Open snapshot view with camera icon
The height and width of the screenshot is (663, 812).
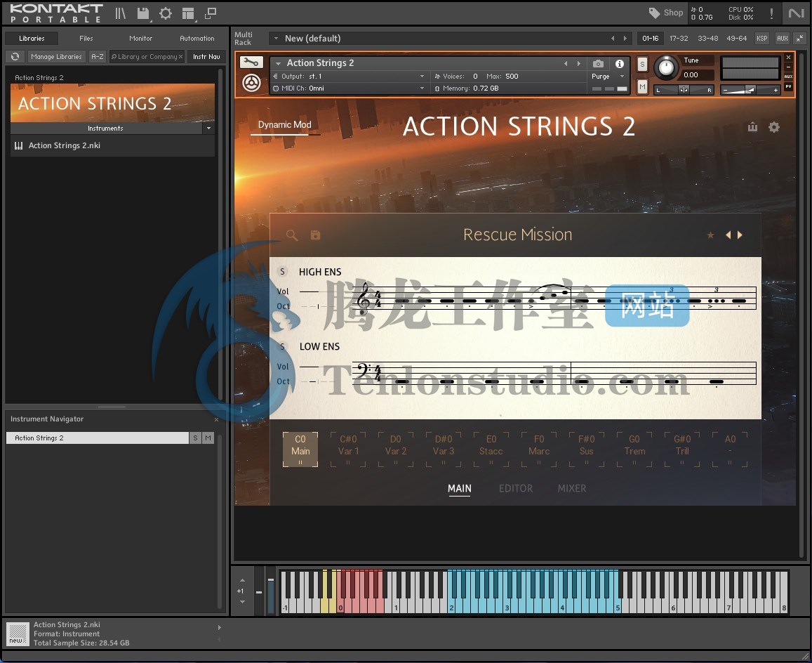coord(598,63)
